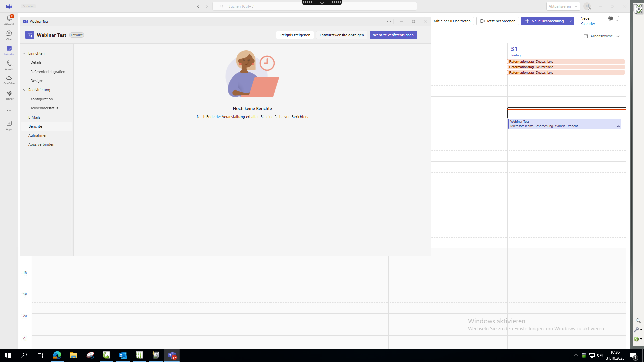Open the Arbeitswoche view dropdown
This screenshot has height=362, width=644.
click(x=602, y=36)
